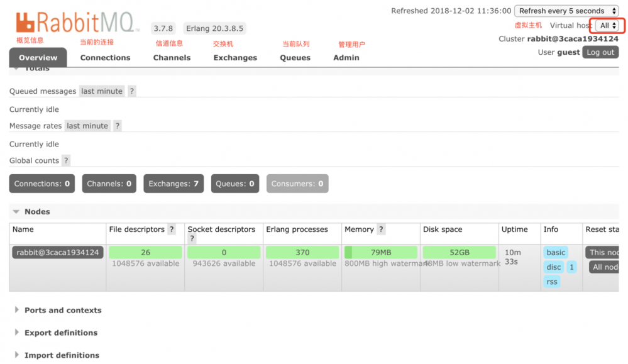Switch to the Admin tab
Screen dimensions: 628x364
pyautogui.click(x=346, y=57)
